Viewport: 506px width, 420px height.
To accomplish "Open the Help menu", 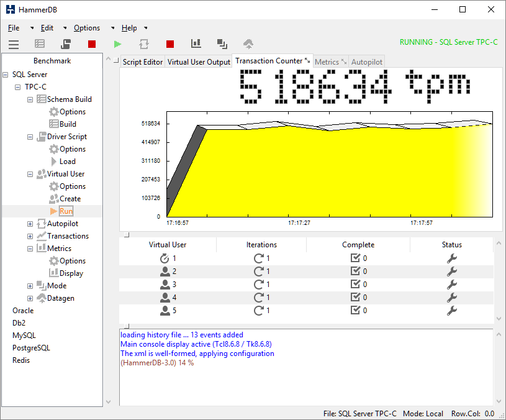I will point(129,28).
